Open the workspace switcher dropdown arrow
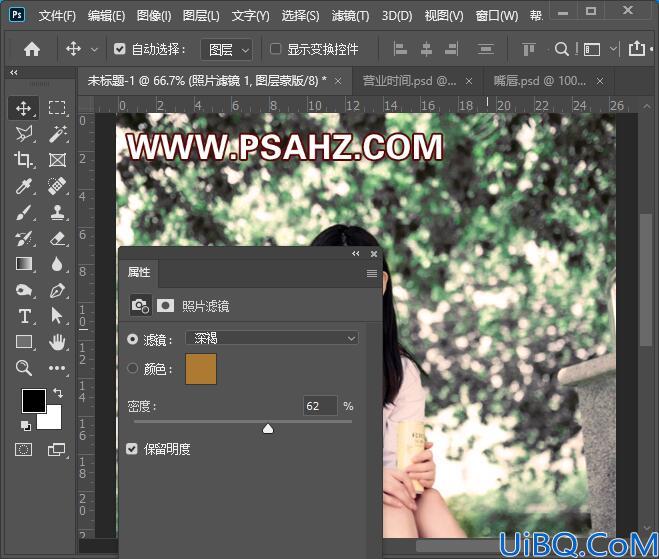Image resolution: width=659 pixels, height=559 pixels. (613, 49)
